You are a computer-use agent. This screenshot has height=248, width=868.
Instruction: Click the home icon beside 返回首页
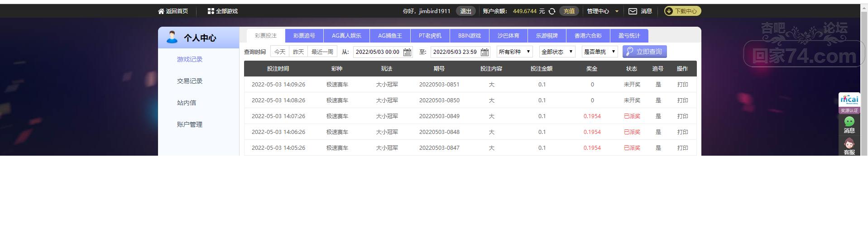(161, 11)
